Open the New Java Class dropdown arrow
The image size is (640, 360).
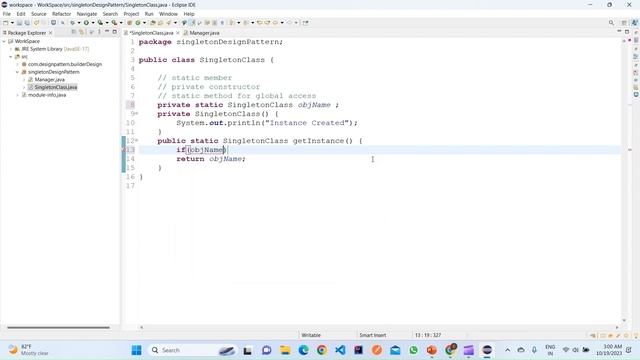point(144,23)
